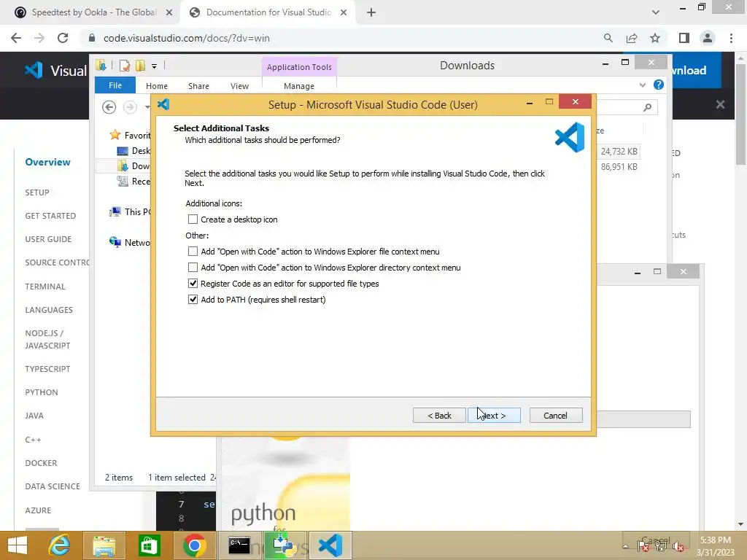
Task: Select Network in Explorer navigation pane
Action: point(130,242)
